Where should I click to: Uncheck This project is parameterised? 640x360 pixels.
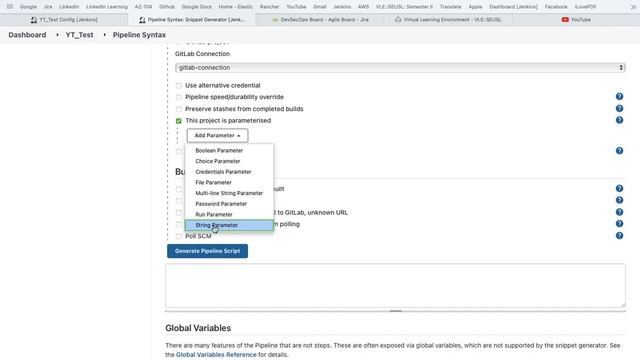178,121
